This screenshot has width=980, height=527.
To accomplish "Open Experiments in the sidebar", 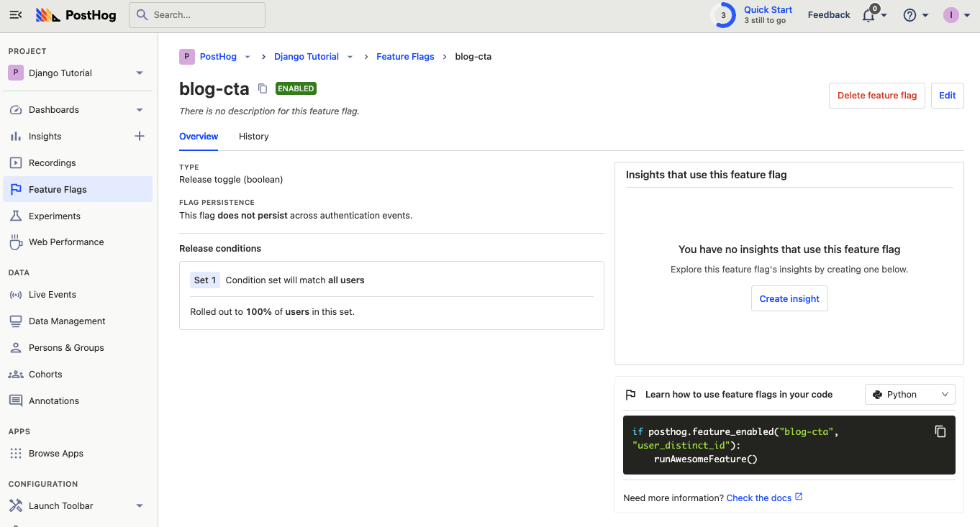I will (55, 216).
